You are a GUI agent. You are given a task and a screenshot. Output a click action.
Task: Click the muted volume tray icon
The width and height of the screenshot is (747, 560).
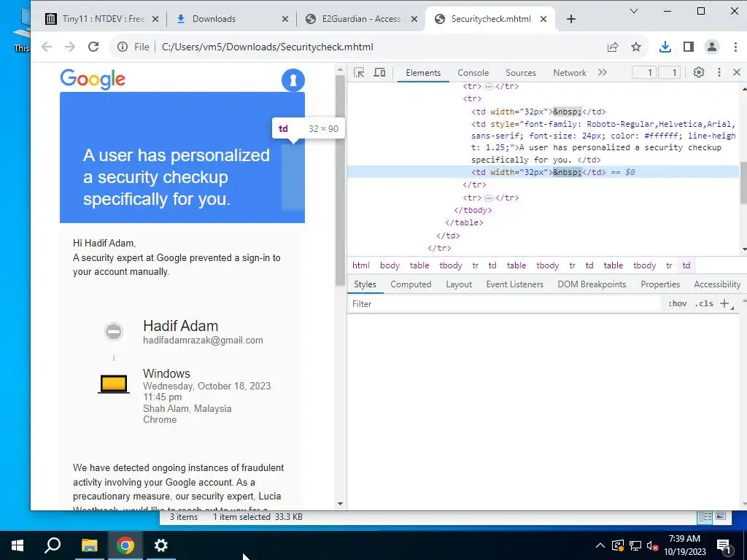click(x=652, y=545)
